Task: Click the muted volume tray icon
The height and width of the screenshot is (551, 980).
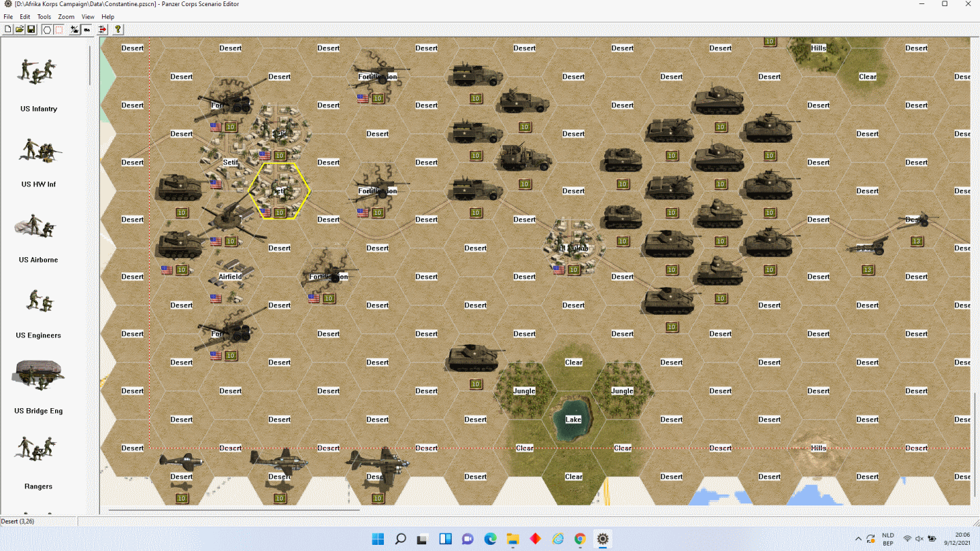Action: (920, 539)
